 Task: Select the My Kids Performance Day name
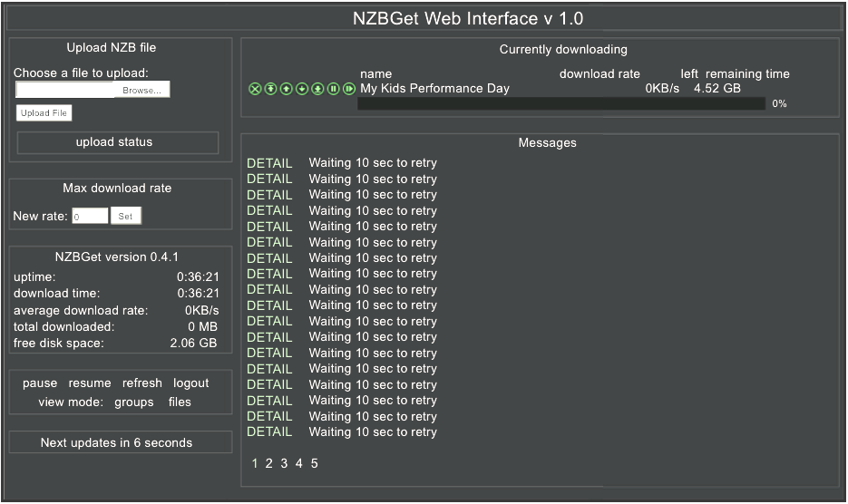(434, 88)
